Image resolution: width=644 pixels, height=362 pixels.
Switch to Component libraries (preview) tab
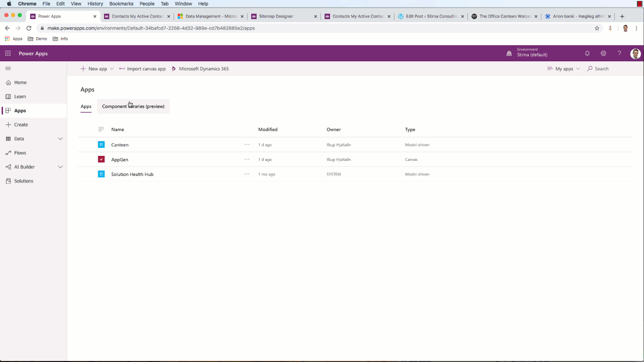point(133,107)
